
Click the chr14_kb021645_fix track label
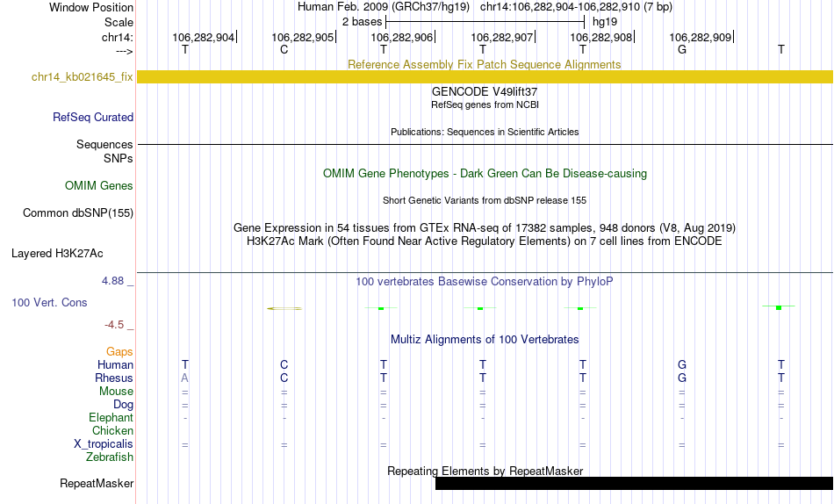(82, 76)
